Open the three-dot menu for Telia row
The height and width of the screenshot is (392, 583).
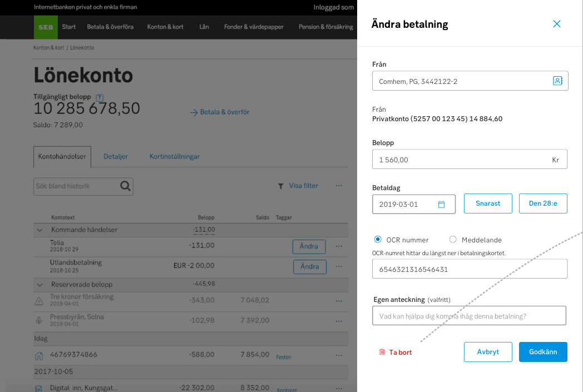pos(339,246)
